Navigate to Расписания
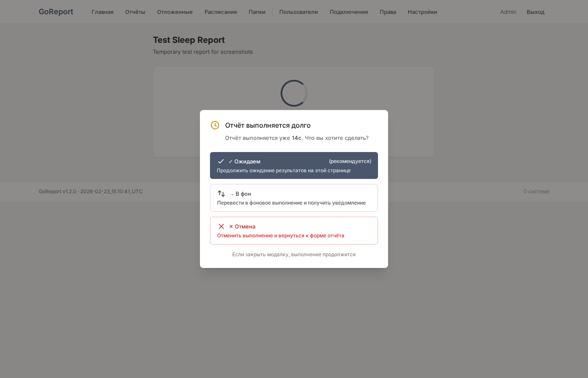Image resolution: width=588 pixels, height=378 pixels. coord(220,12)
